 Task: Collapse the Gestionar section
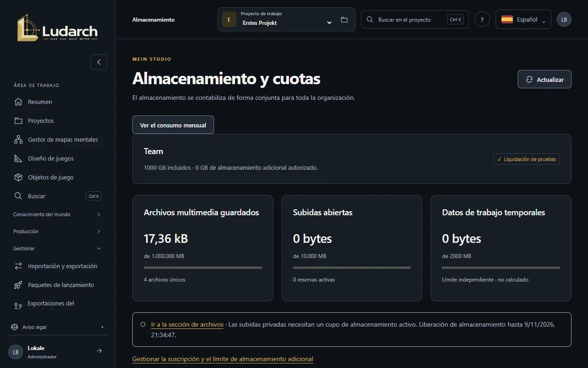pyautogui.click(x=57, y=248)
